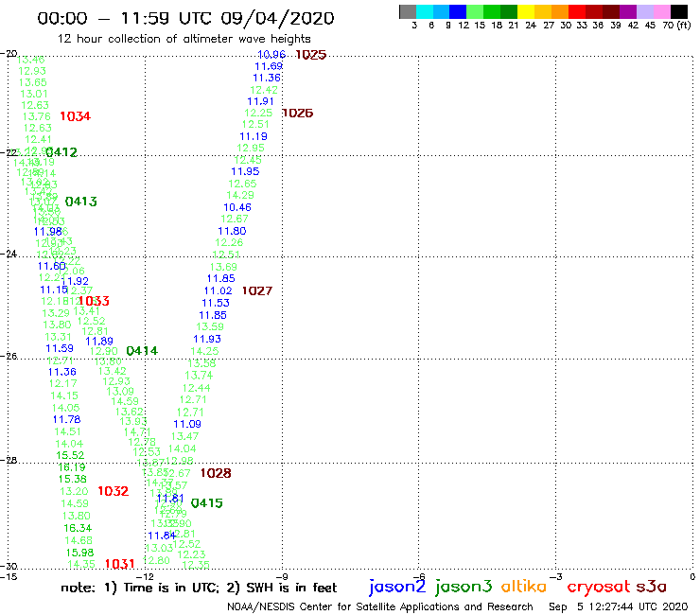The width and height of the screenshot is (700, 615).
Task: Select the wave height value 11.91
Action: (x=260, y=102)
